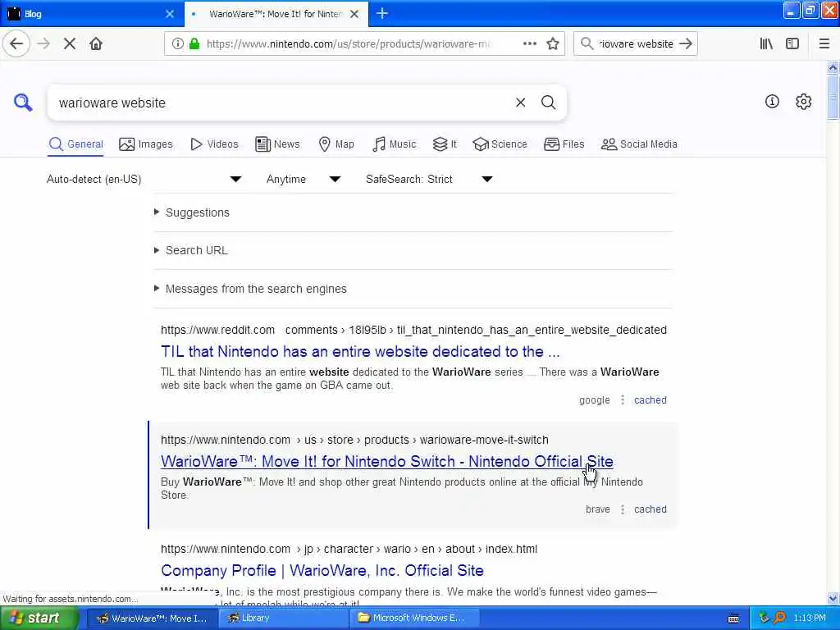Click the tray search magnifier icon

(x=779, y=618)
